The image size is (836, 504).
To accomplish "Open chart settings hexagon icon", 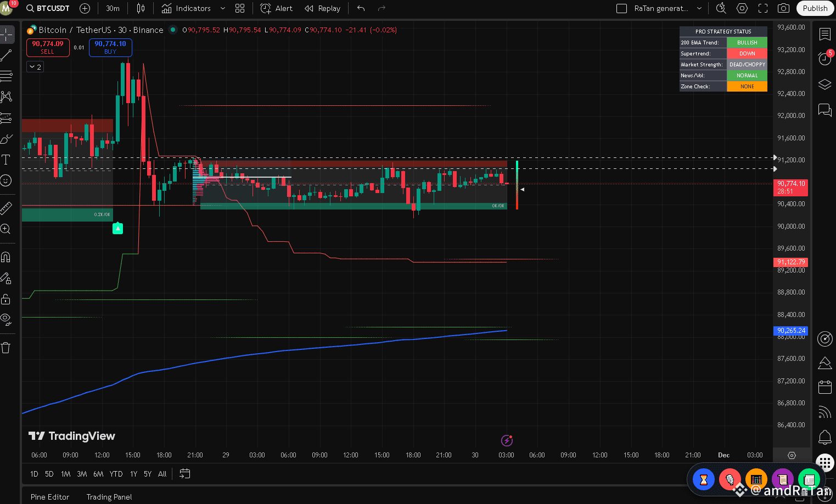I will (742, 8).
